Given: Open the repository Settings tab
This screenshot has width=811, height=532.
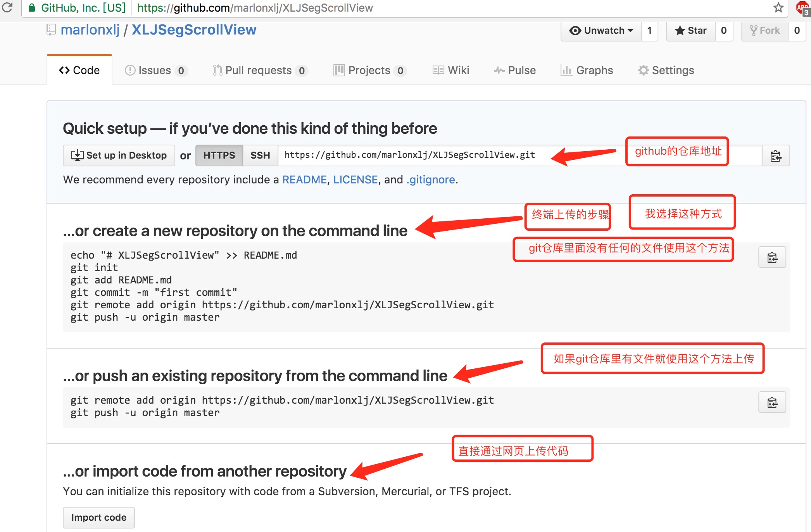Looking at the screenshot, I should pos(666,70).
